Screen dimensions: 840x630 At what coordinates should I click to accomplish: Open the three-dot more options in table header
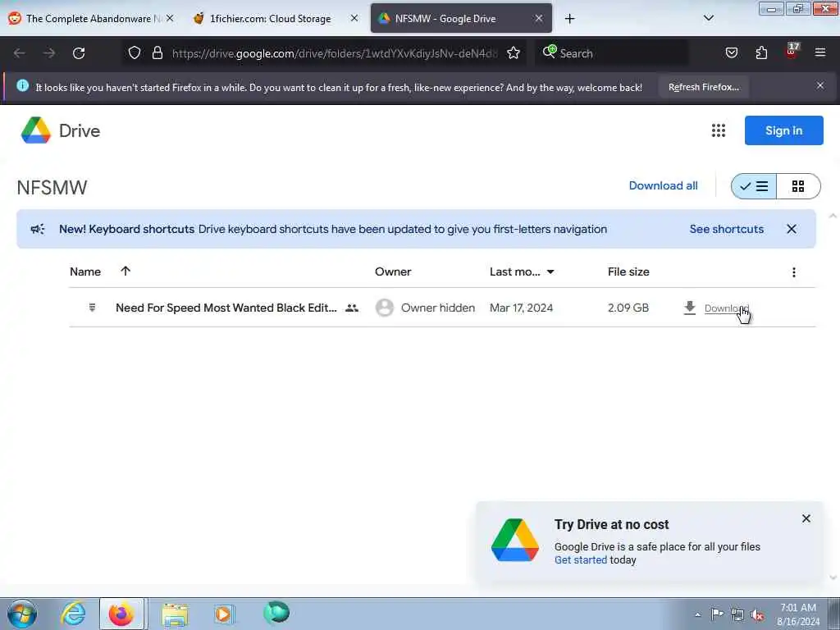[x=793, y=272]
